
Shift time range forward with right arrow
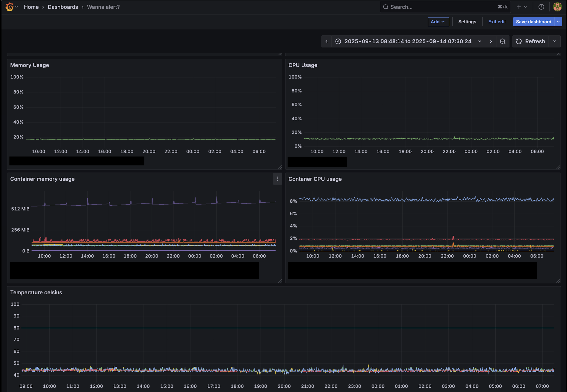(x=491, y=41)
